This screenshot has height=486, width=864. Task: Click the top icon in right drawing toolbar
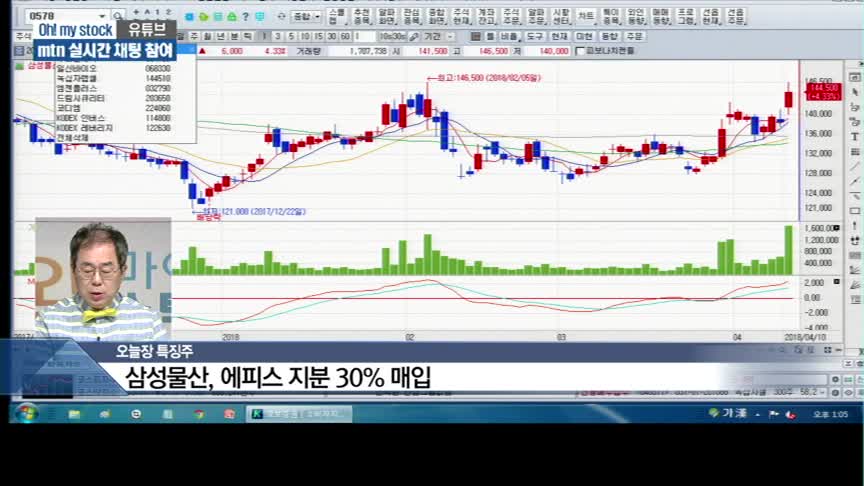855,77
